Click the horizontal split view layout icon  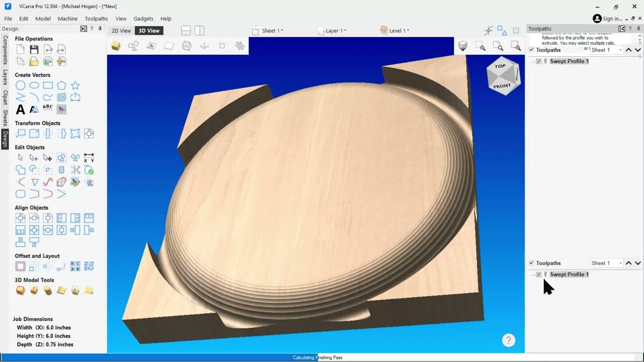186,31
